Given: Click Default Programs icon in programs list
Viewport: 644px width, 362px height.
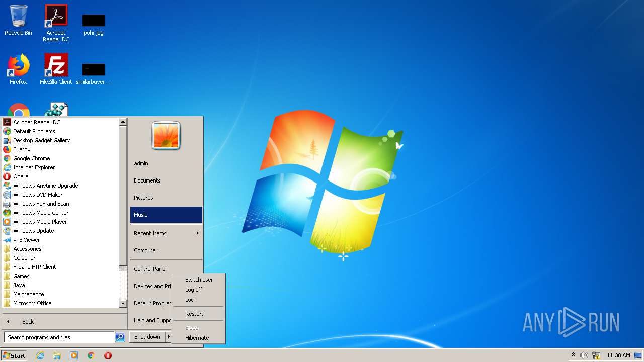Looking at the screenshot, I should pyautogui.click(x=7, y=131).
